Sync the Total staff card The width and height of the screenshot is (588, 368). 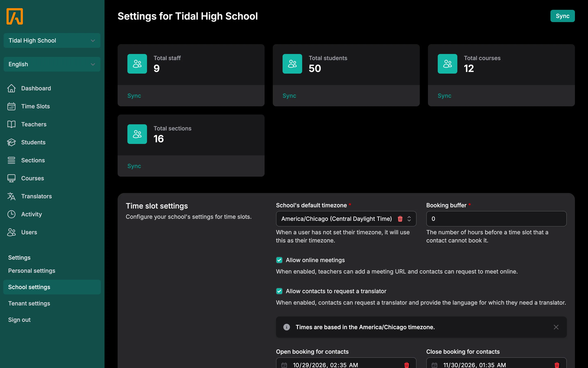click(x=134, y=96)
